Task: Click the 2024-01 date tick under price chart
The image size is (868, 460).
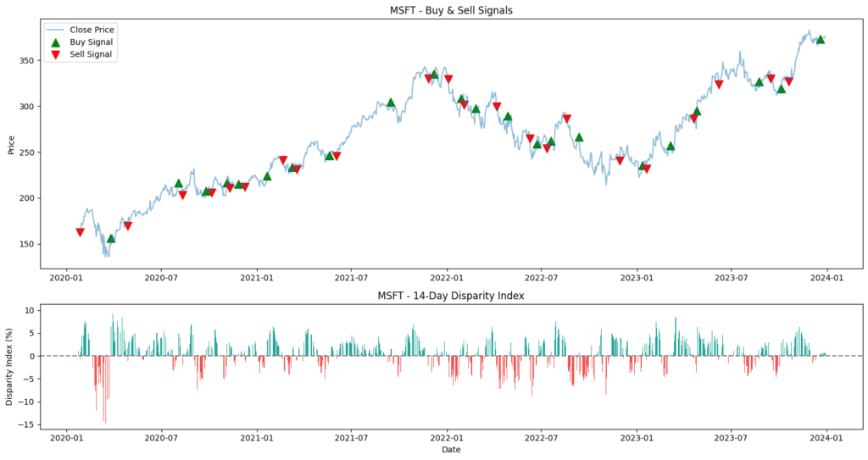Action: point(826,277)
